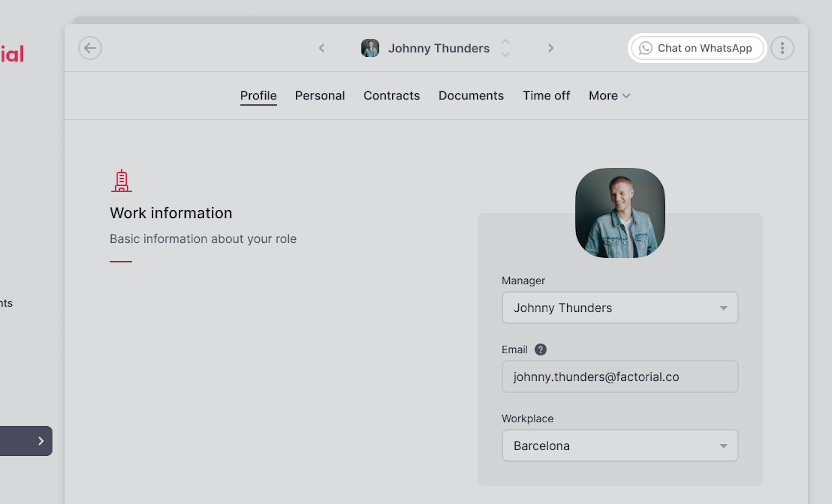Viewport: 832px width, 504px height.
Task: Open the employee switcher up-down arrows
Action: (505, 48)
